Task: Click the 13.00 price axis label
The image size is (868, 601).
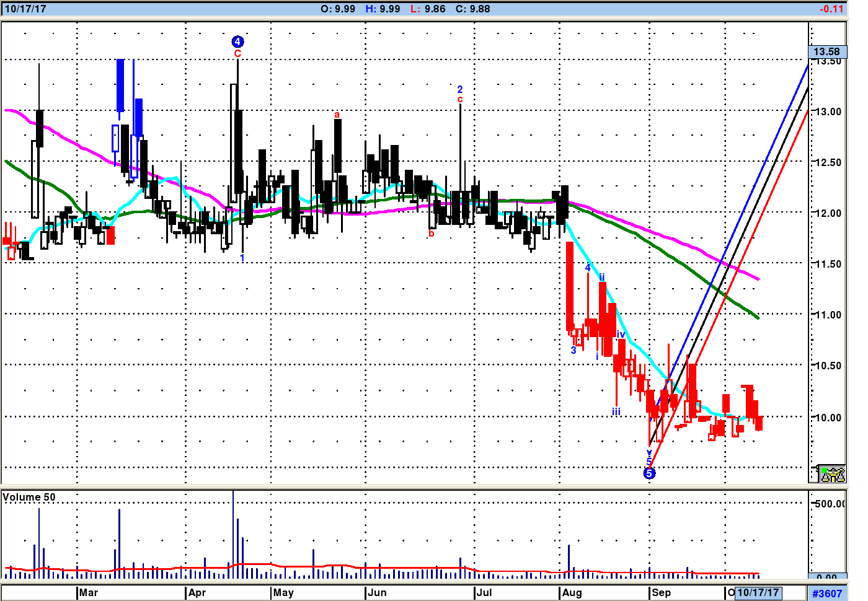Action: pos(828,112)
